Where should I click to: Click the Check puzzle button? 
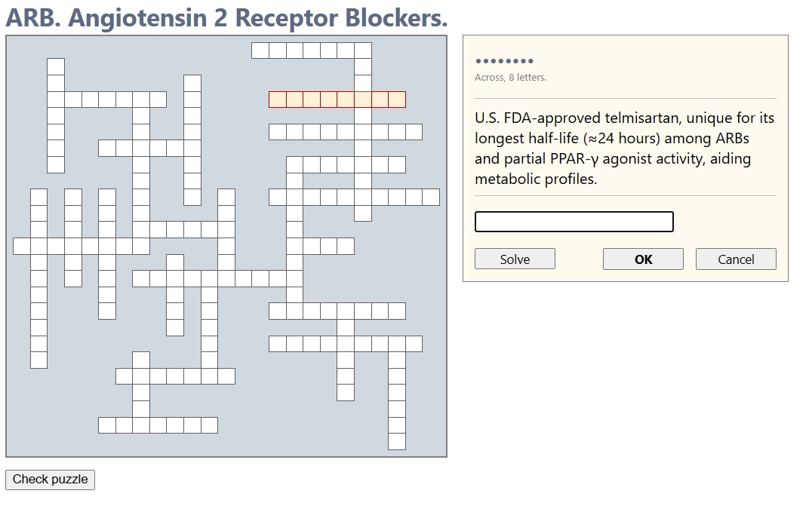pyautogui.click(x=51, y=479)
